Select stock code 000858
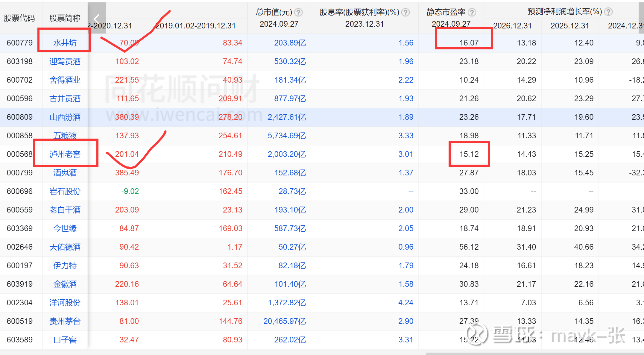The image size is (644, 355). pos(20,136)
